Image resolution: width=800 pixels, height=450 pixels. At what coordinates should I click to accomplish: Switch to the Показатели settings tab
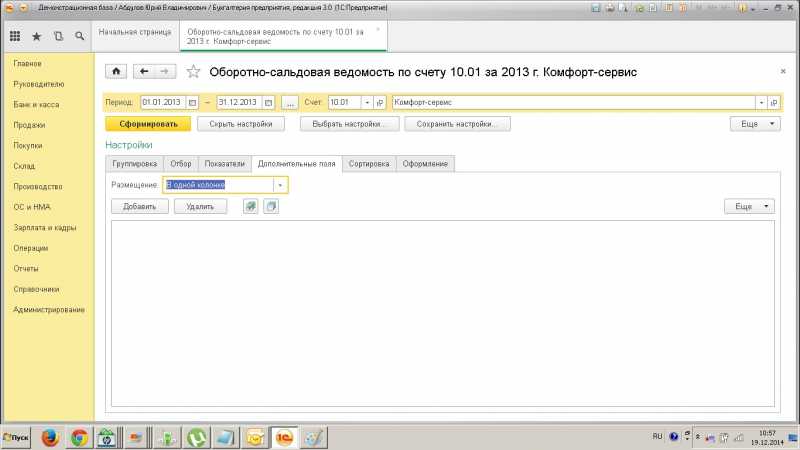point(224,164)
